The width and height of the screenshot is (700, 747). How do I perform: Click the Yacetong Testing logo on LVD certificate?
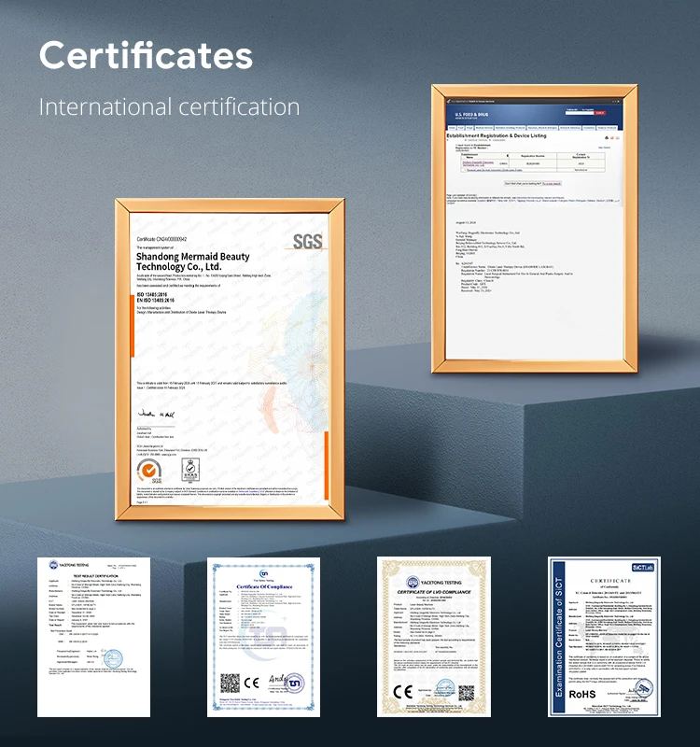pos(434,582)
